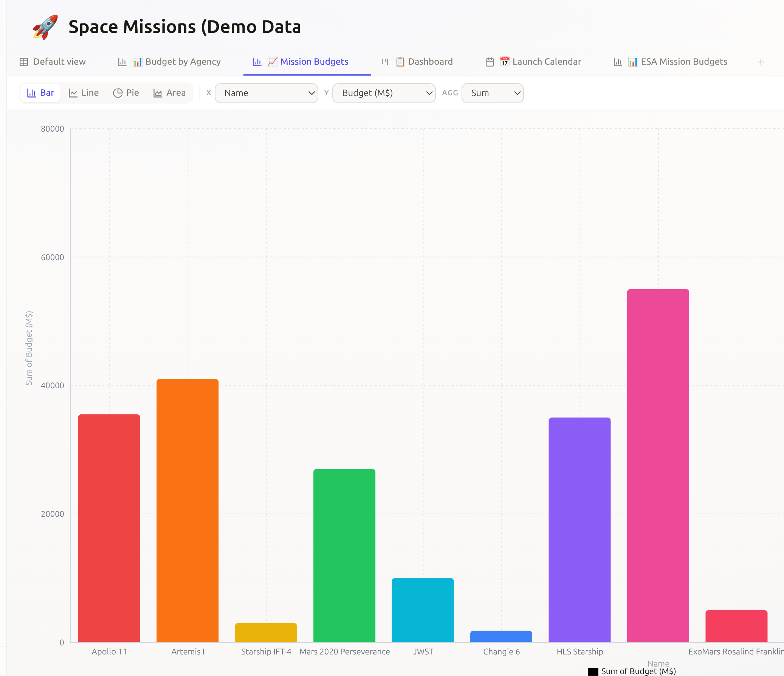Click the 20000 y-axis value
The image size is (784, 676).
click(52, 514)
